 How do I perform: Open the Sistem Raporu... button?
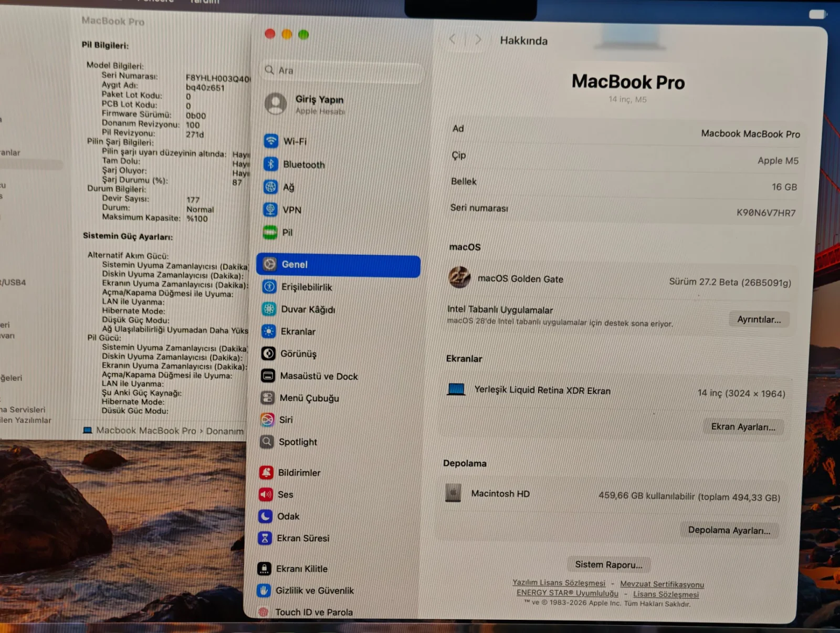[x=608, y=565]
